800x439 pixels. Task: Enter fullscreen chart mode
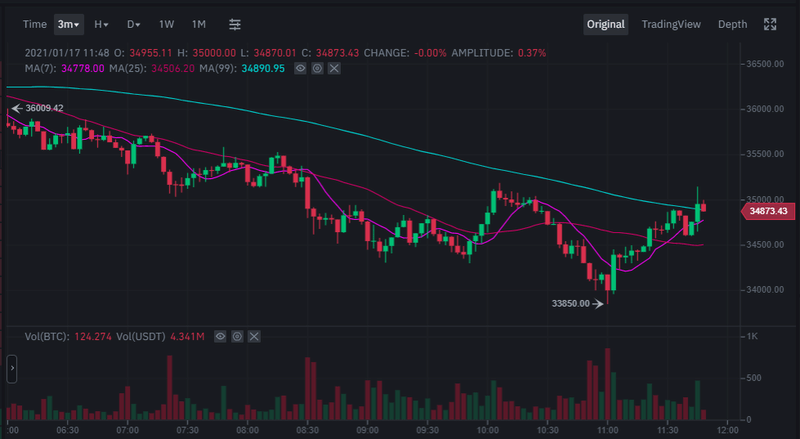click(x=770, y=24)
